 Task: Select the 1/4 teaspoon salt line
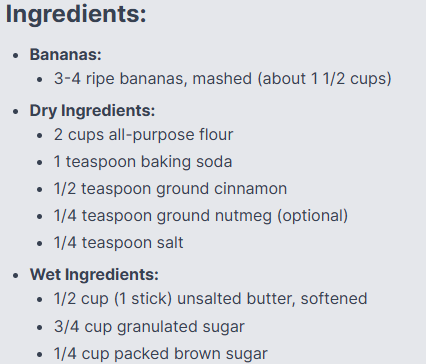pos(119,243)
